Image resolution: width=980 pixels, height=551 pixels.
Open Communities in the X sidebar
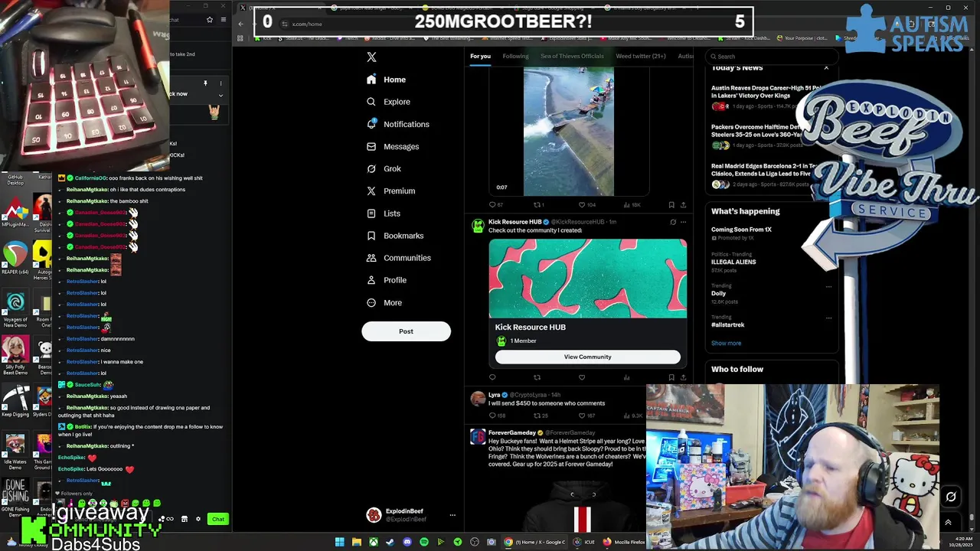click(398, 258)
